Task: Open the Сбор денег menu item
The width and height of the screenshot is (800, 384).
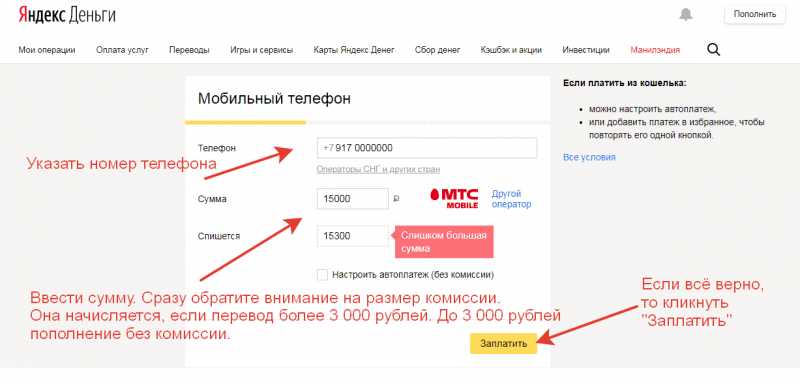Action: point(437,50)
